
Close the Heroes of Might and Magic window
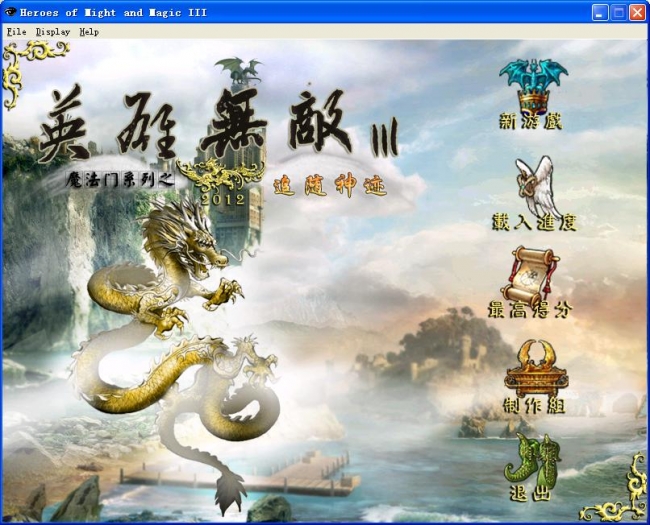click(636, 12)
